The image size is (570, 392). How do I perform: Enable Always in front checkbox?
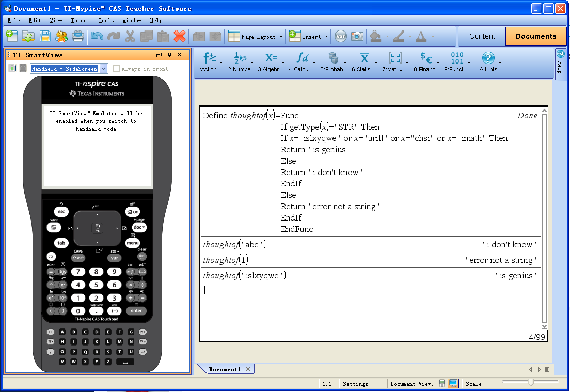pos(116,68)
